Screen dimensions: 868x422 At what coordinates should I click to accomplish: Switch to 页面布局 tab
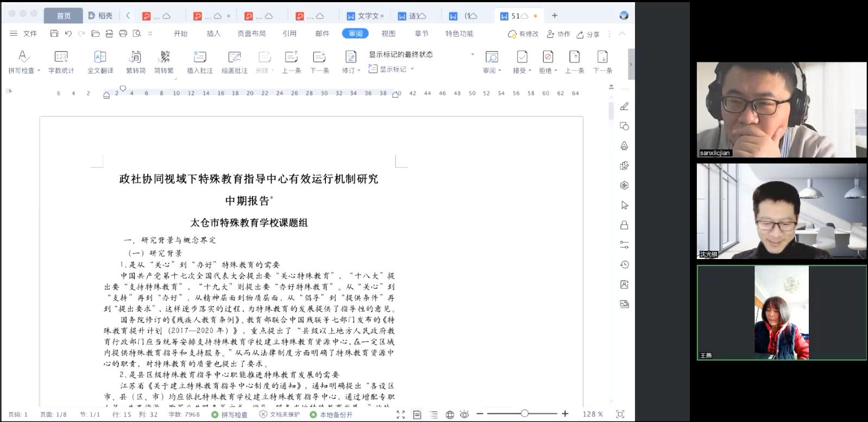point(251,34)
